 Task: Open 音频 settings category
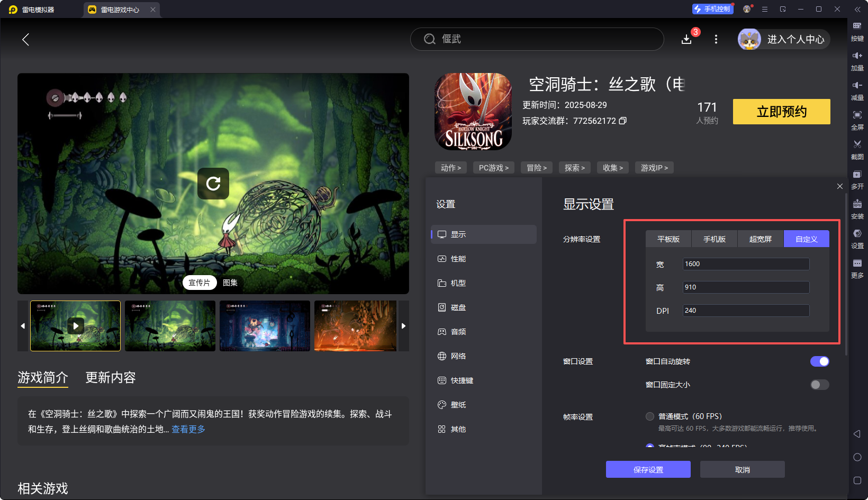pos(484,332)
